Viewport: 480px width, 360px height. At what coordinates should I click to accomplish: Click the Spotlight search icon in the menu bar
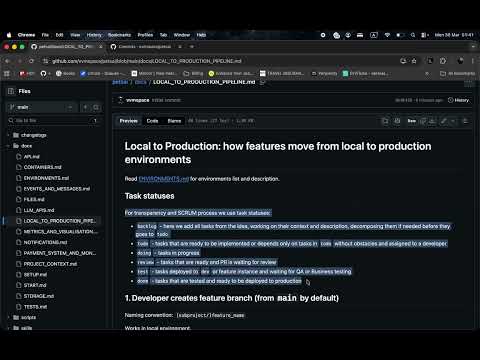(x=413, y=35)
